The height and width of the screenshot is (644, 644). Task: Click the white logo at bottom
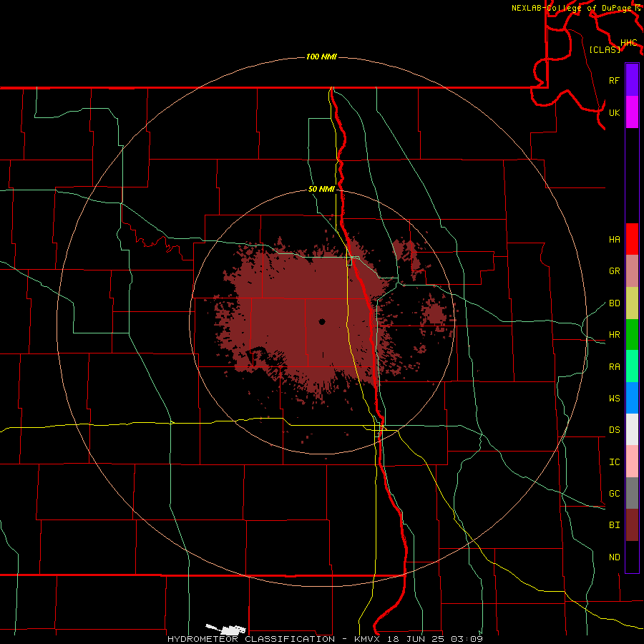[x=226, y=629]
